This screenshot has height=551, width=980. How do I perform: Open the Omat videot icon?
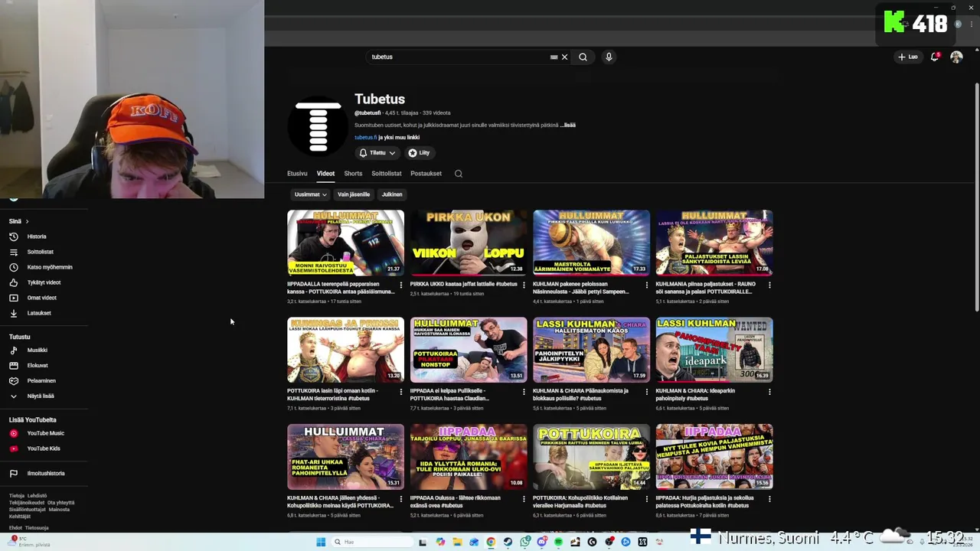coord(13,298)
